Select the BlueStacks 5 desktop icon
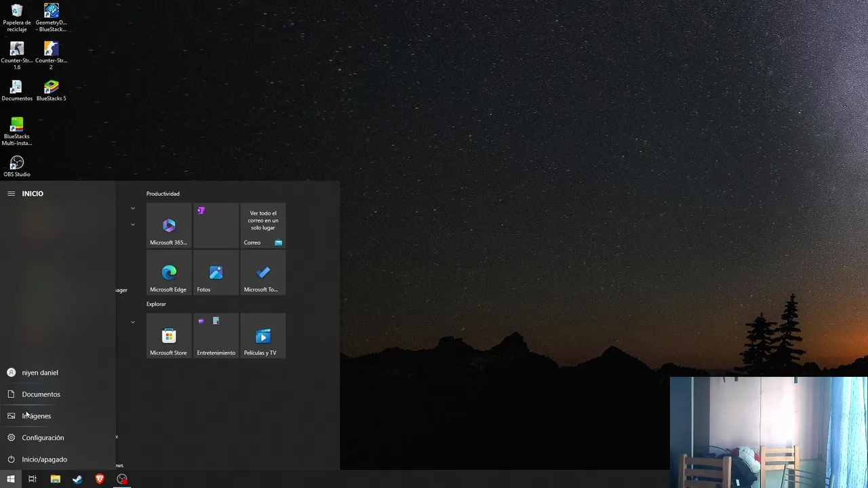The height and width of the screenshot is (488, 868). [52, 91]
